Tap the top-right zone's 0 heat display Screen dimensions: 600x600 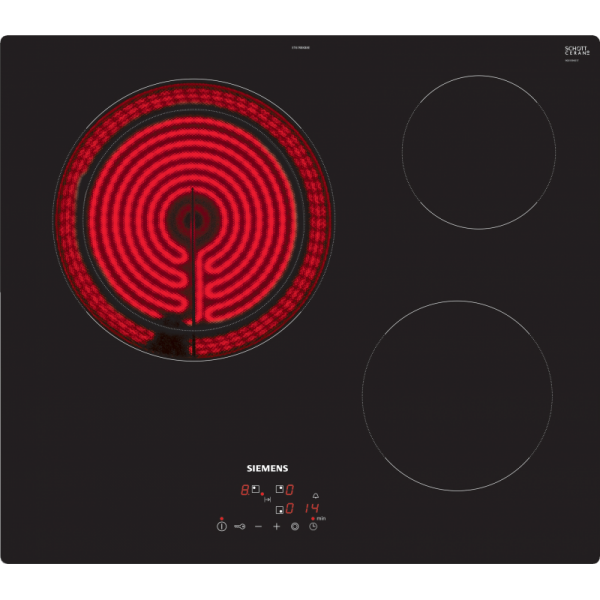pos(290,489)
